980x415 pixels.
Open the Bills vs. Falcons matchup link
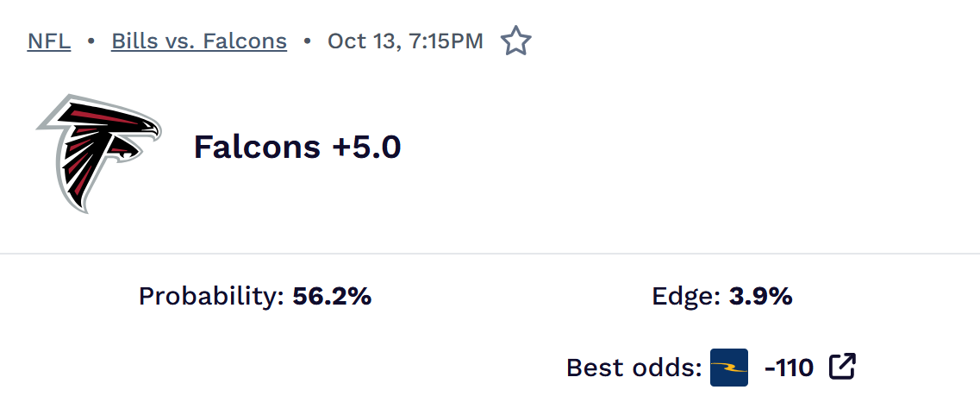click(199, 41)
